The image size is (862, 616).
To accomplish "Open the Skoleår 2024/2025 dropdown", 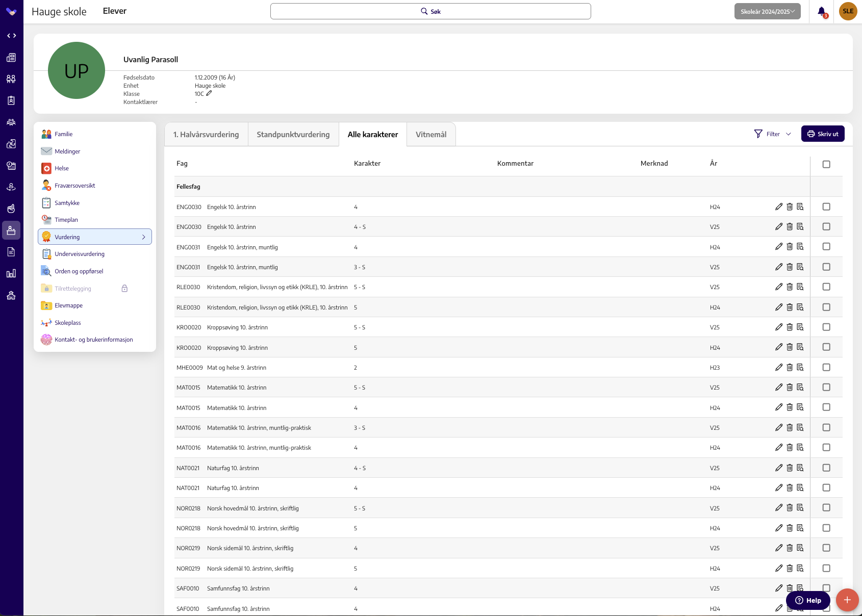I will pos(767,11).
